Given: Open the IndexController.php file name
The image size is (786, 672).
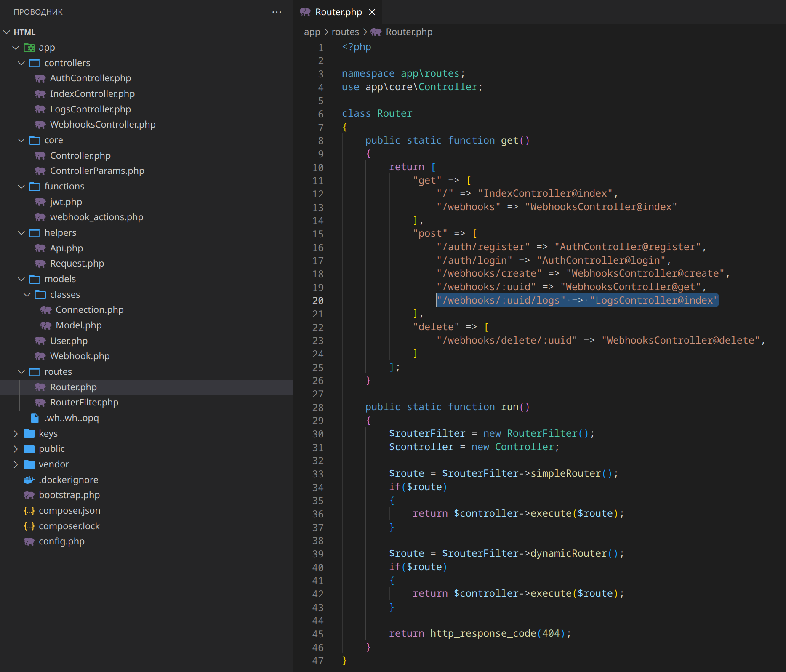Looking at the screenshot, I should point(93,94).
